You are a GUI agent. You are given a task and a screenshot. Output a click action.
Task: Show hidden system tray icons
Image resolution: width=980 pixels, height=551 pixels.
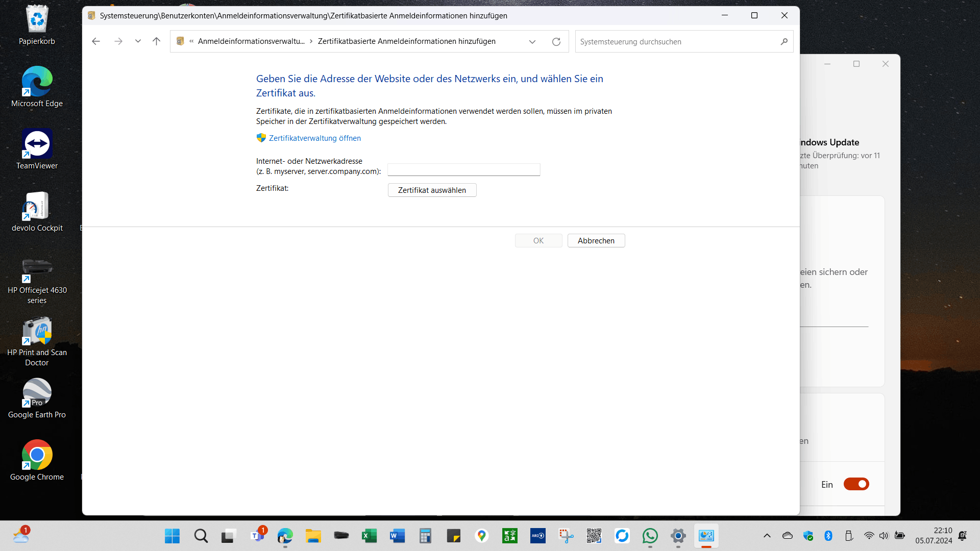tap(767, 536)
